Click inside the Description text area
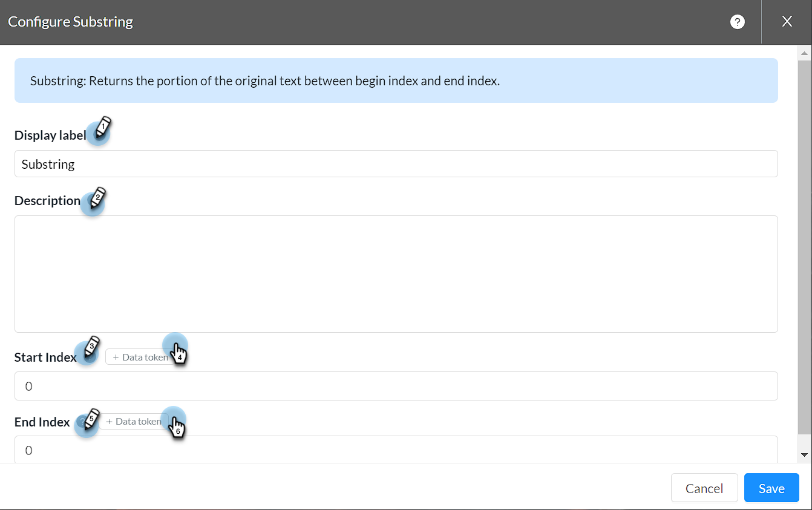 click(396, 273)
